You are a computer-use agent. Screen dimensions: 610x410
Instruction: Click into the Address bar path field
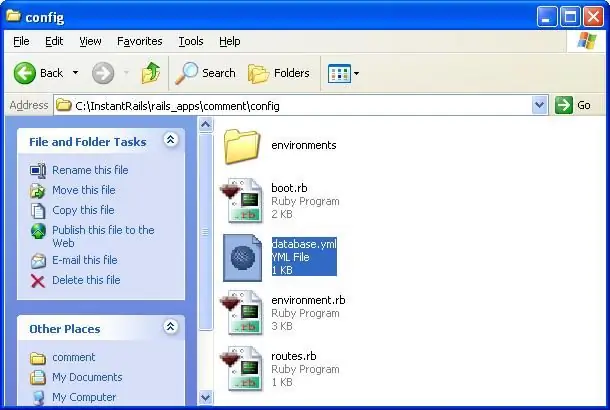301,105
